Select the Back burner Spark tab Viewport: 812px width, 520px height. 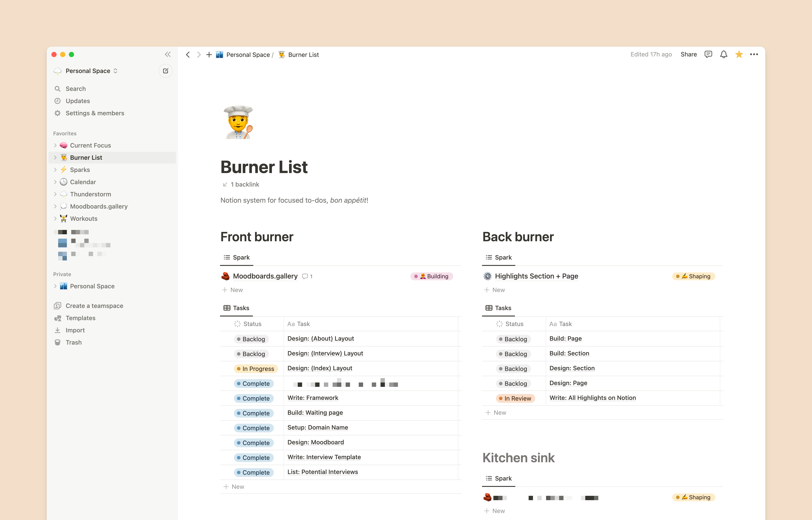pyautogui.click(x=499, y=257)
